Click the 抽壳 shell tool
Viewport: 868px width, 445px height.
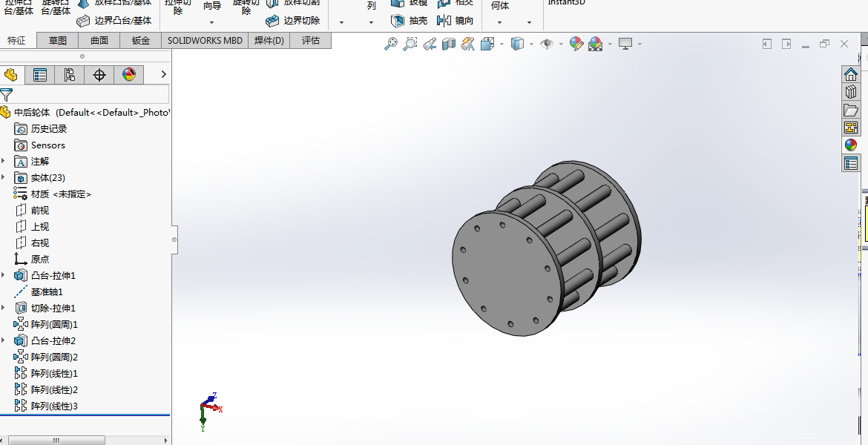coord(409,21)
